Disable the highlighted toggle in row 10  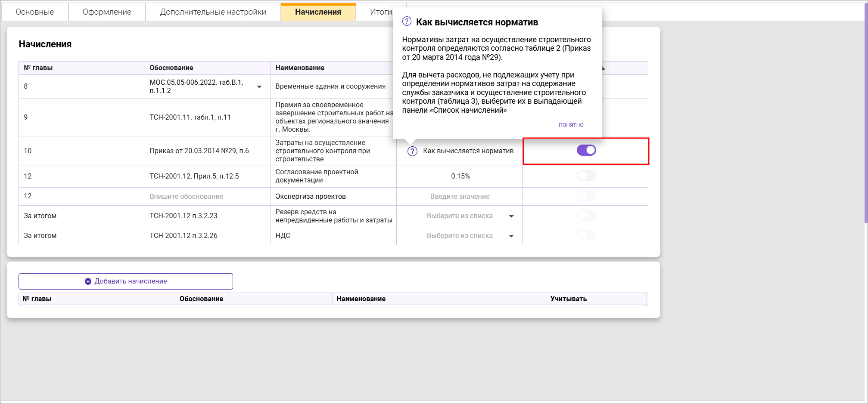pos(586,150)
